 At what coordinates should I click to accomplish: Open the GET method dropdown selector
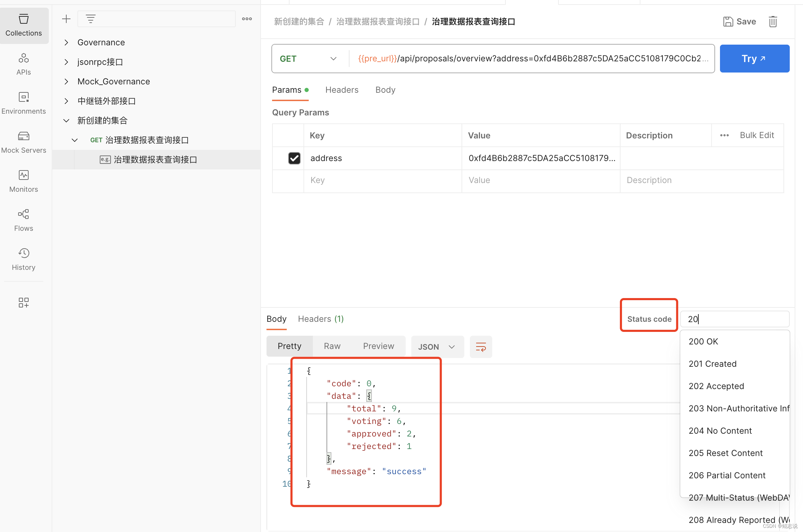(x=307, y=58)
